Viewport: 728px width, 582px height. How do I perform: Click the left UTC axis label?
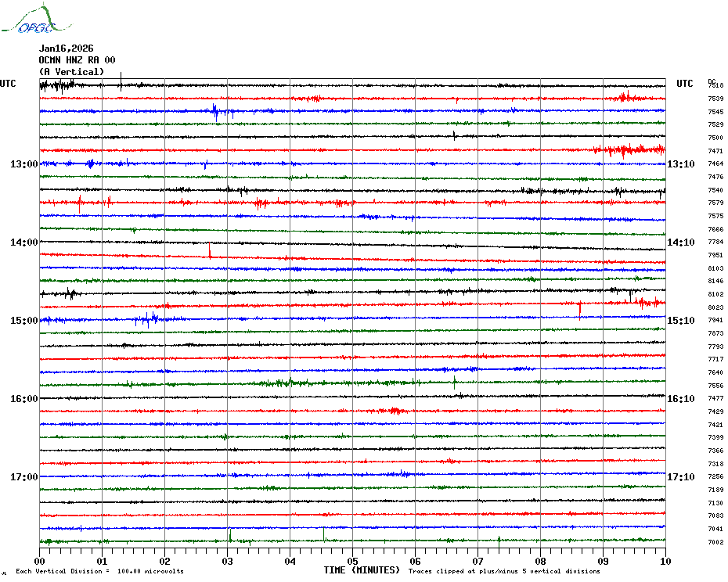tap(8, 84)
